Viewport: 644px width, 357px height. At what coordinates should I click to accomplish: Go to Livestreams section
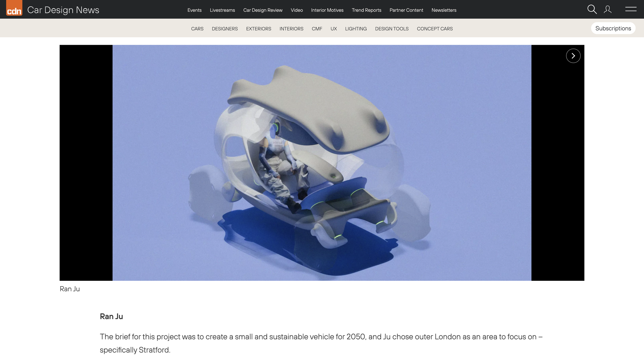click(222, 10)
